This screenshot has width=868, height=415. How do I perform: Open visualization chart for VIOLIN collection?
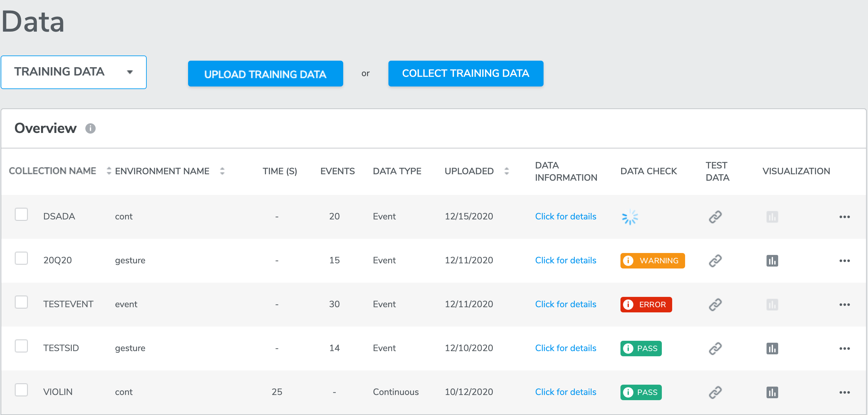(x=772, y=392)
